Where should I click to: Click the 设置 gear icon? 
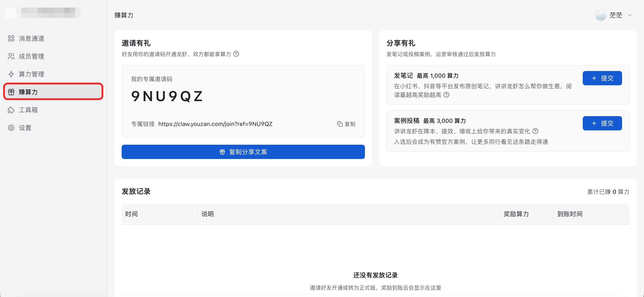[x=11, y=128]
